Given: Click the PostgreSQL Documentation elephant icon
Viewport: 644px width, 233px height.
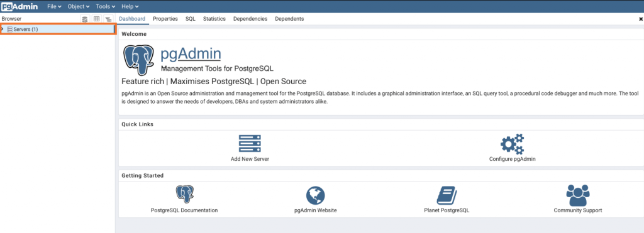Looking at the screenshot, I should (185, 195).
